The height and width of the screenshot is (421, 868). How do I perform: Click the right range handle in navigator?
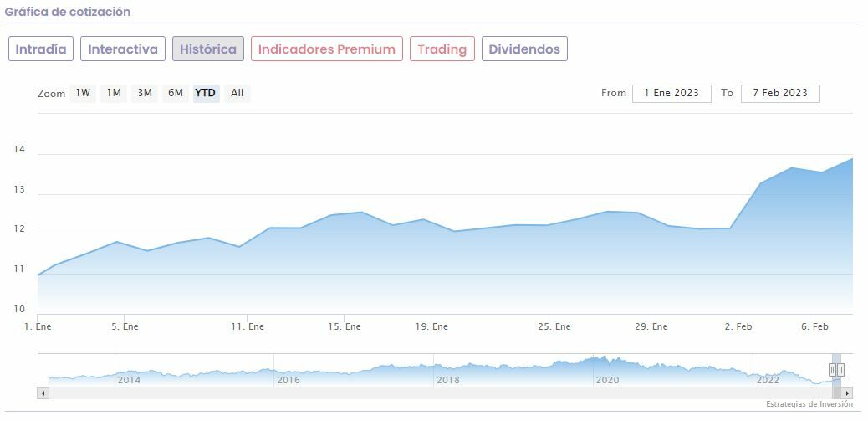840,369
